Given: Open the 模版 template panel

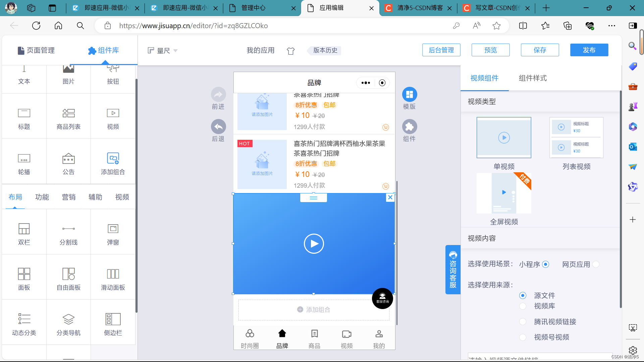Looking at the screenshot, I should tap(409, 95).
